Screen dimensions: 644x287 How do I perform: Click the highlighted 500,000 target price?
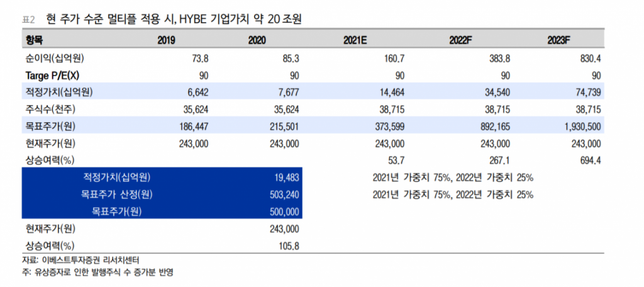[283, 211]
